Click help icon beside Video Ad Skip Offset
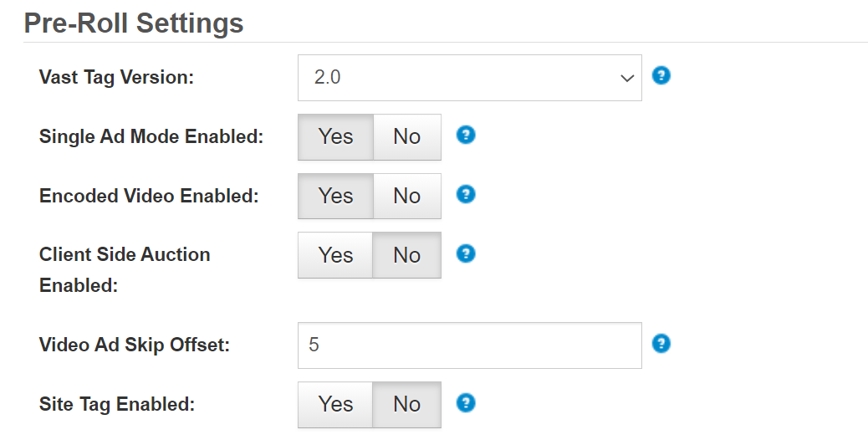Viewport: 868px width, 445px height. tap(661, 344)
